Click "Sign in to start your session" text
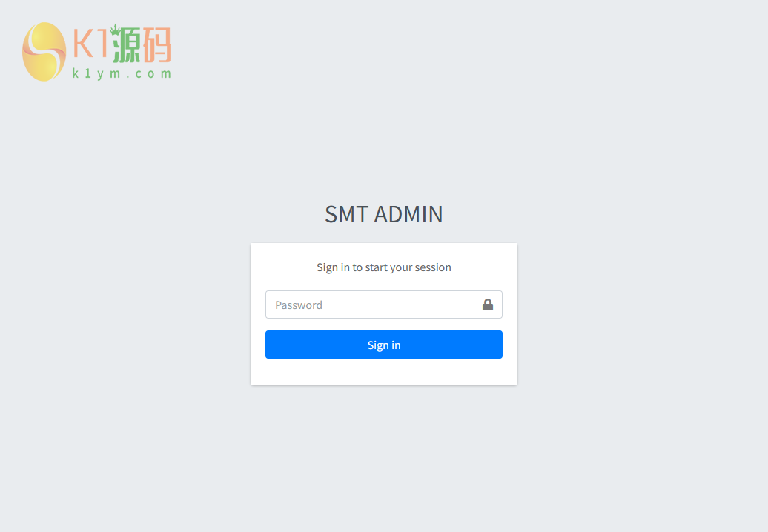 383,267
